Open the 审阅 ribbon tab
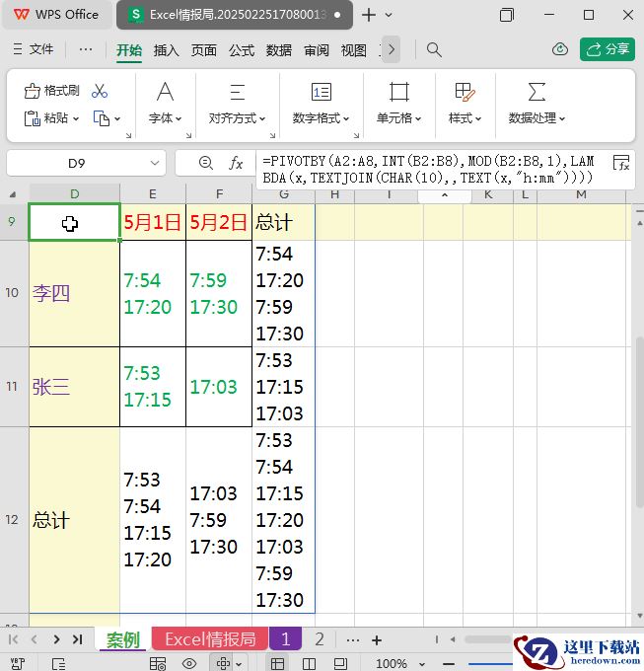644x671 pixels. (317, 50)
